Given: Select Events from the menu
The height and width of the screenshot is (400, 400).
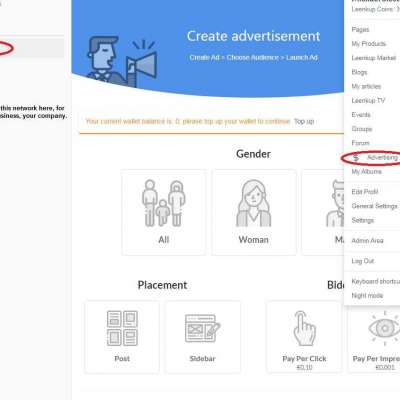Looking at the screenshot, I should pyautogui.click(x=361, y=115).
